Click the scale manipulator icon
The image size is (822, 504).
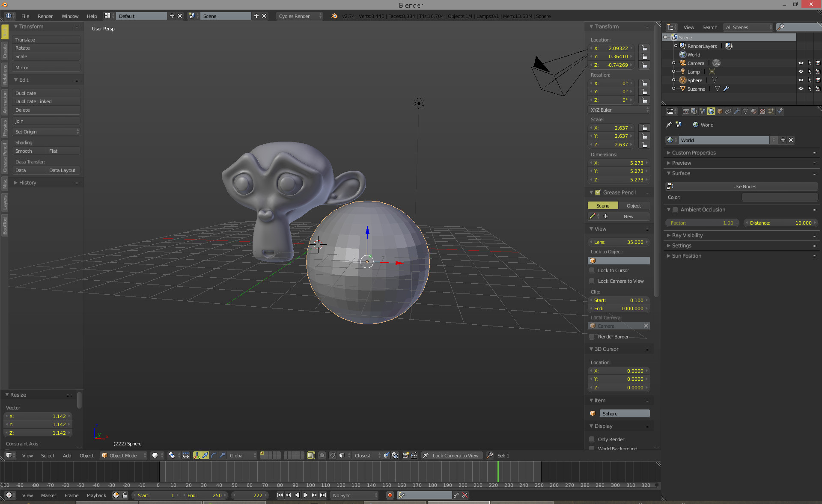point(222,455)
